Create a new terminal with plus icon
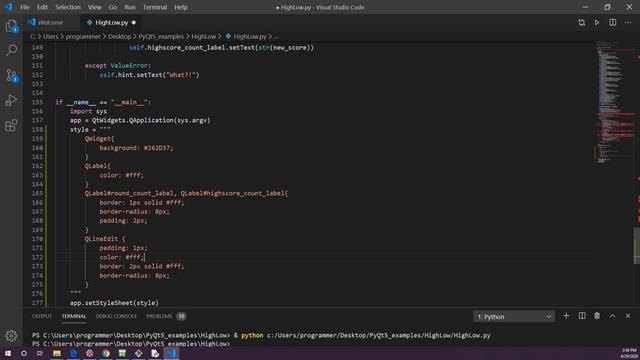The width and height of the screenshot is (640, 360). coord(566,316)
